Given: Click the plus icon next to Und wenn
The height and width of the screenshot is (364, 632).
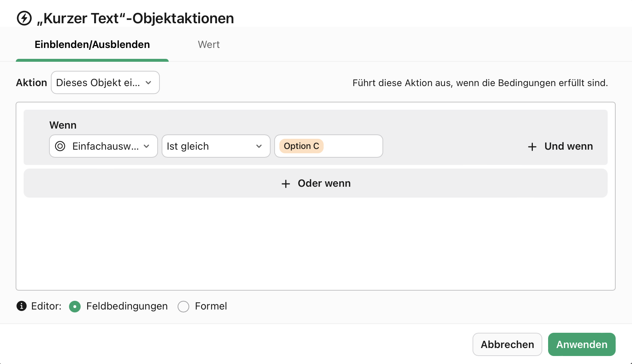Looking at the screenshot, I should pos(532,146).
